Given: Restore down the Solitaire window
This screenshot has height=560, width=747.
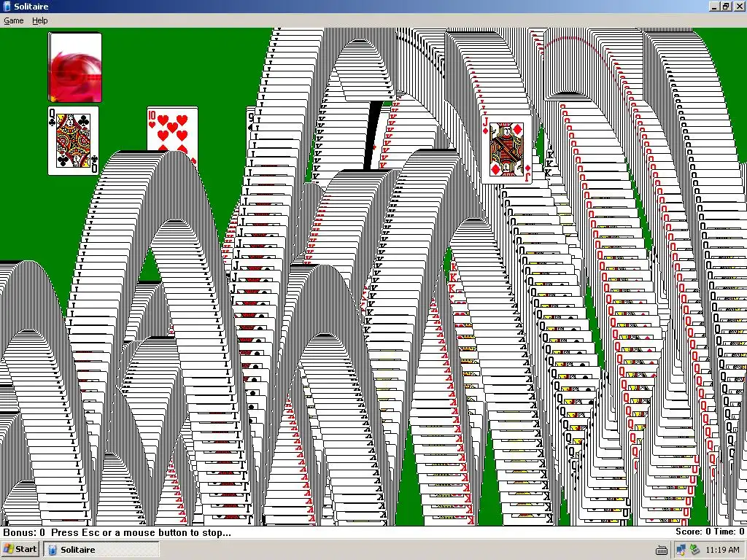Looking at the screenshot, I should tap(726, 6).
